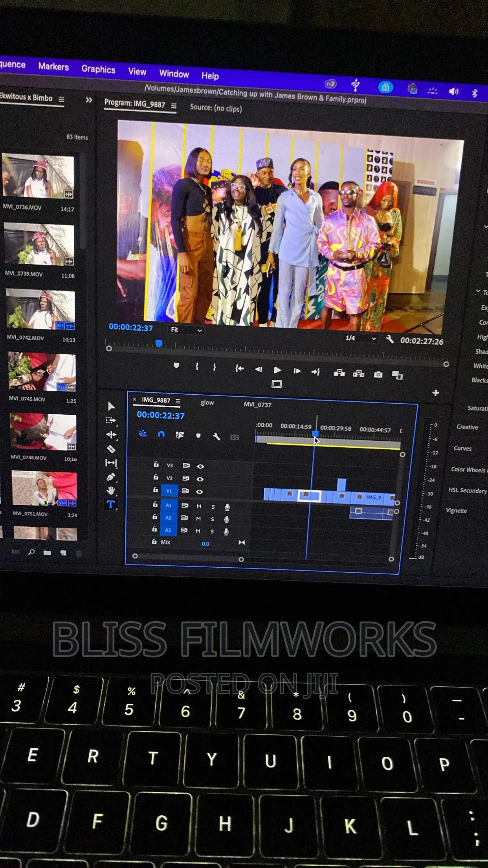Expand the Vignette section

click(x=456, y=510)
